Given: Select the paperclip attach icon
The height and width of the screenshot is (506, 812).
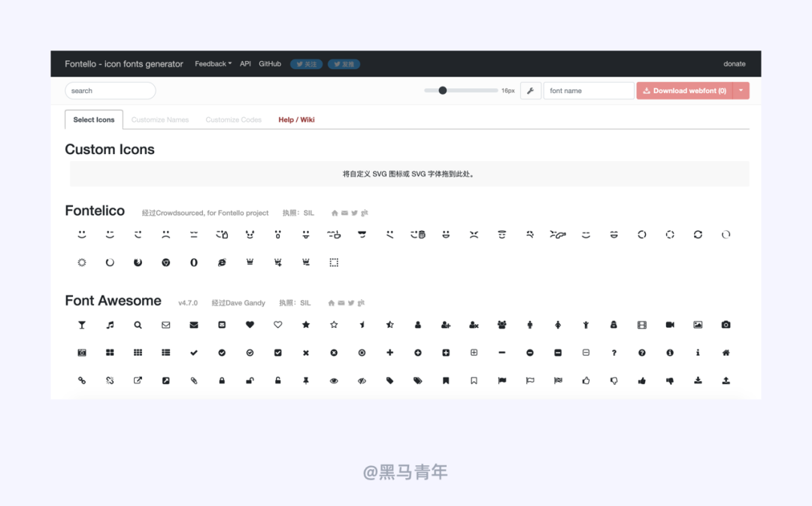Looking at the screenshot, I should click(x=194, y=380).
